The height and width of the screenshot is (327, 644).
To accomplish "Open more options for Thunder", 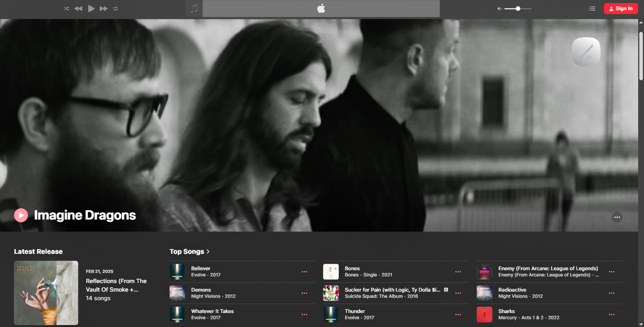I will (x=458, y=315).
